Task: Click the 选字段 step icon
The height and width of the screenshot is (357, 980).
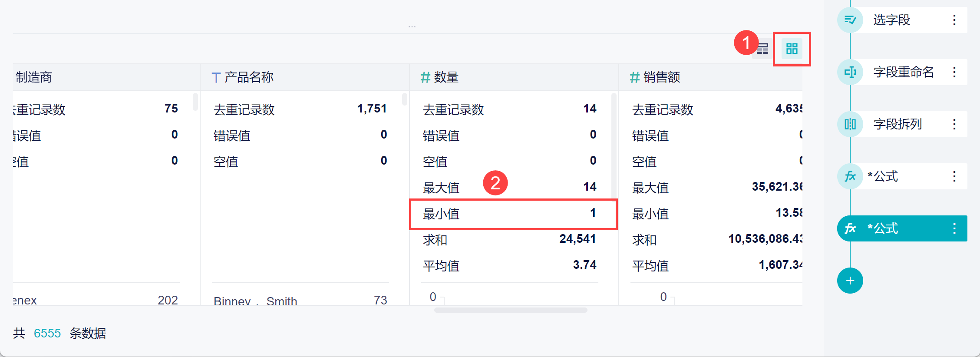Action: tap(850, 20)
